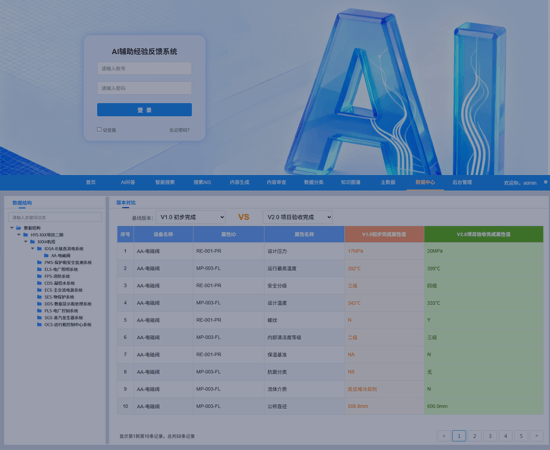Click the blue 登录 login button
The height and width of the screenshot is (450, 550).
145,110
